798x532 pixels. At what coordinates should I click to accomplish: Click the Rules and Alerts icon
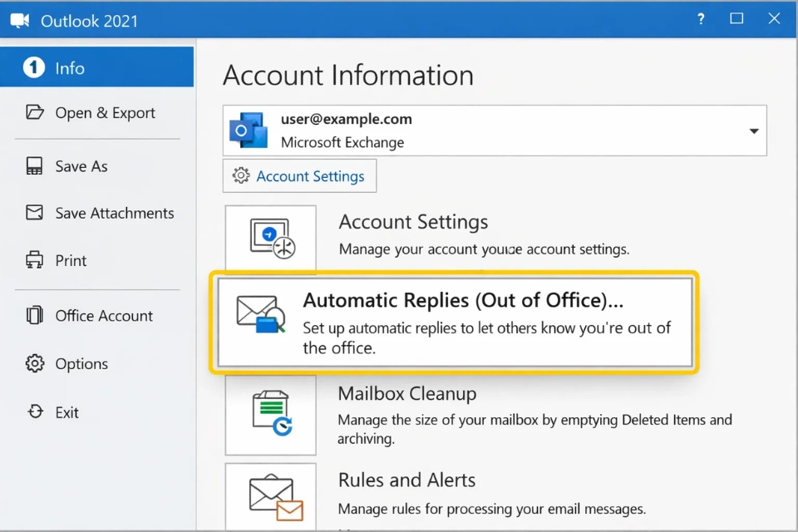coord(270,499)
